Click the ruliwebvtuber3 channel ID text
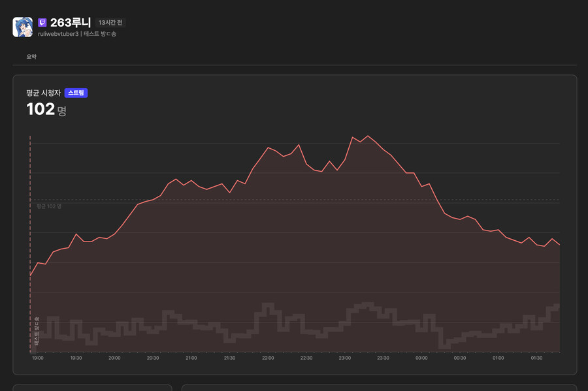588x391 pixels. (58, 34)
